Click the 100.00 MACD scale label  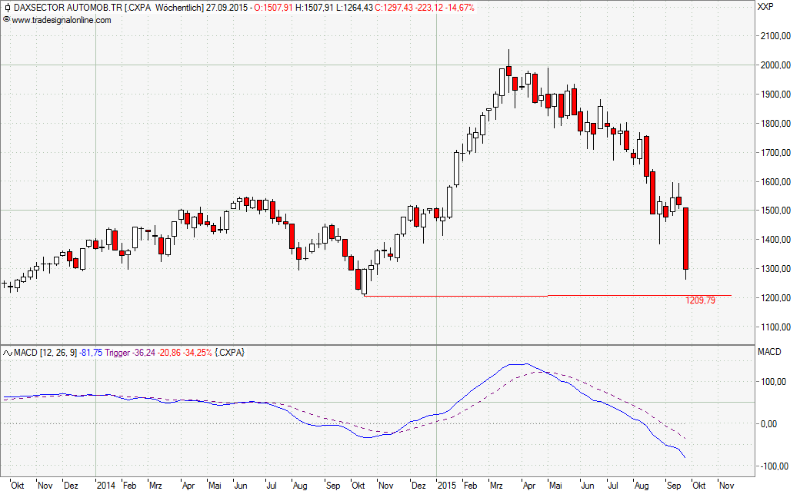pyautogui.click(x=773, y=381)
